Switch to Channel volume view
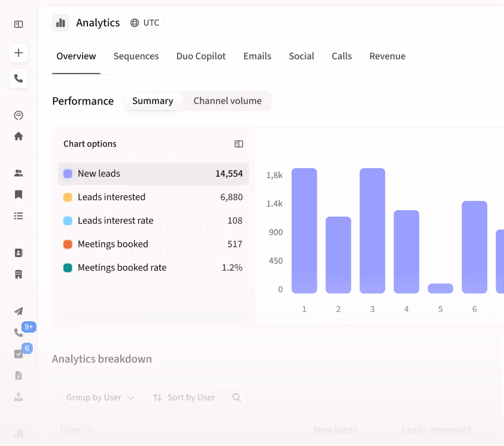This screenshot has width=504, height=446. [227, 101]
